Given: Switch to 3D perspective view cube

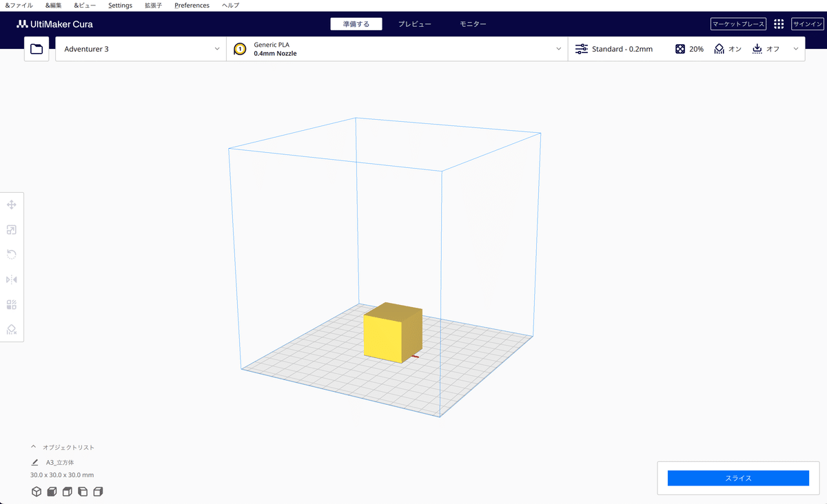Looking at the screenshot, I should coord(37,492).
